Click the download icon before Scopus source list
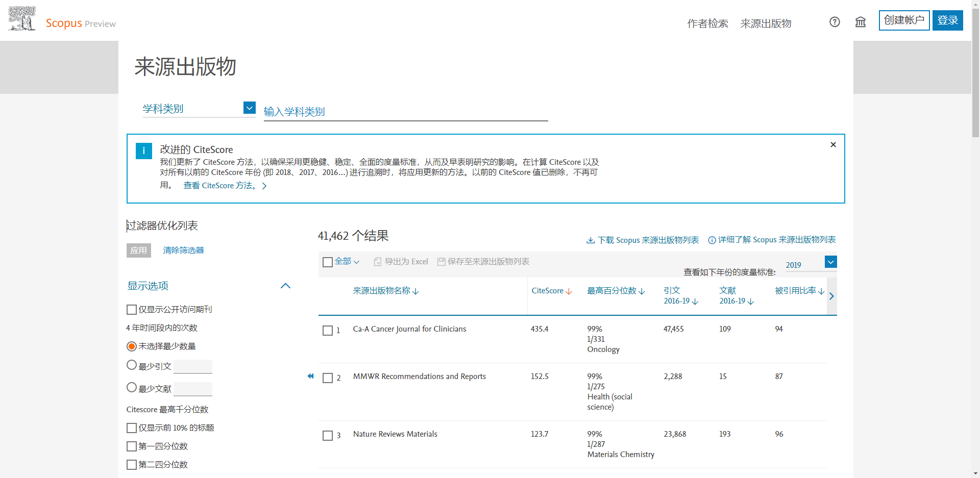 (x=591, y=240)
